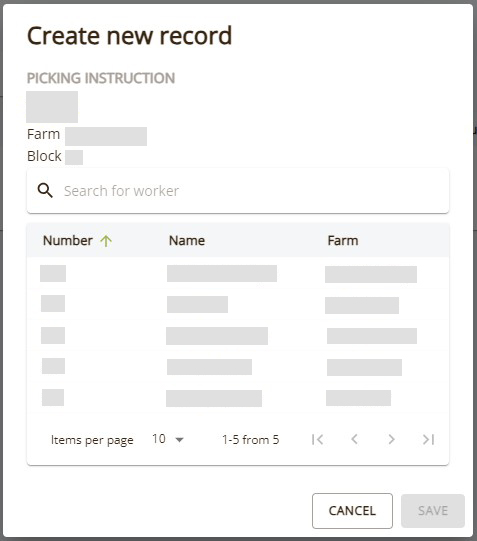The height and width of the screenshot is (541, 477).
Task: Select the third worker row in table
Action: tap(238, 335)
